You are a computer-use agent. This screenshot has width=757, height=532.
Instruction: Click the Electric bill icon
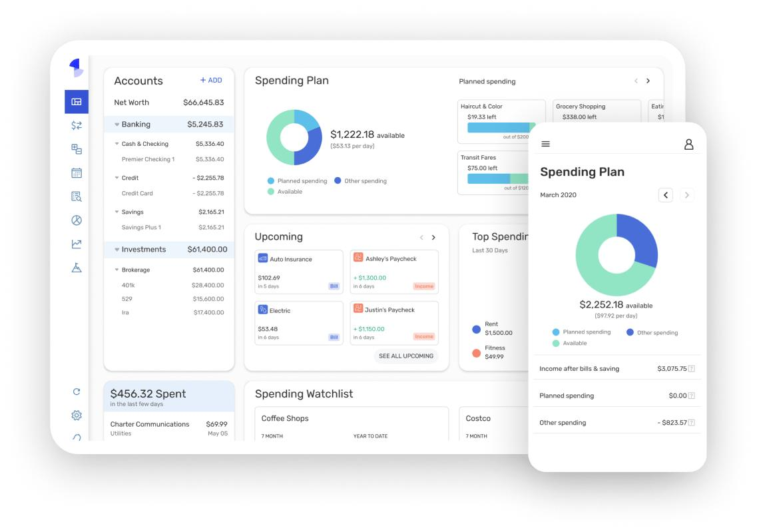pos(262,310)
